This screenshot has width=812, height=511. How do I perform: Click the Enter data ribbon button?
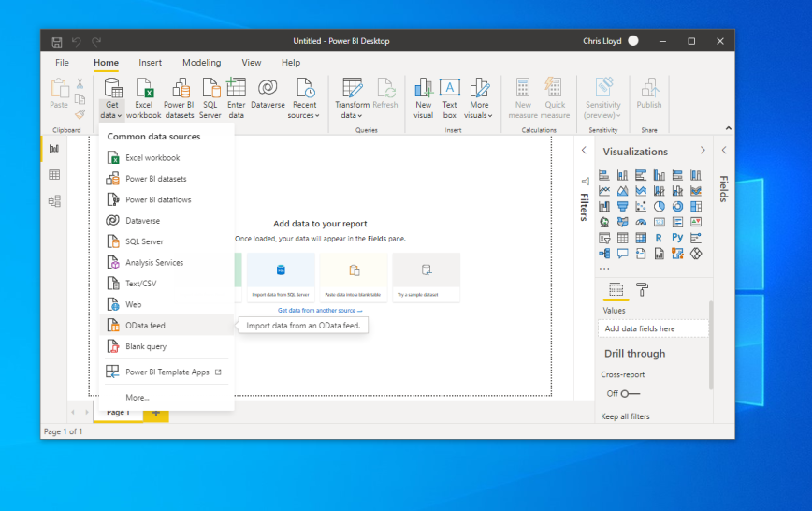click(236, 98)
